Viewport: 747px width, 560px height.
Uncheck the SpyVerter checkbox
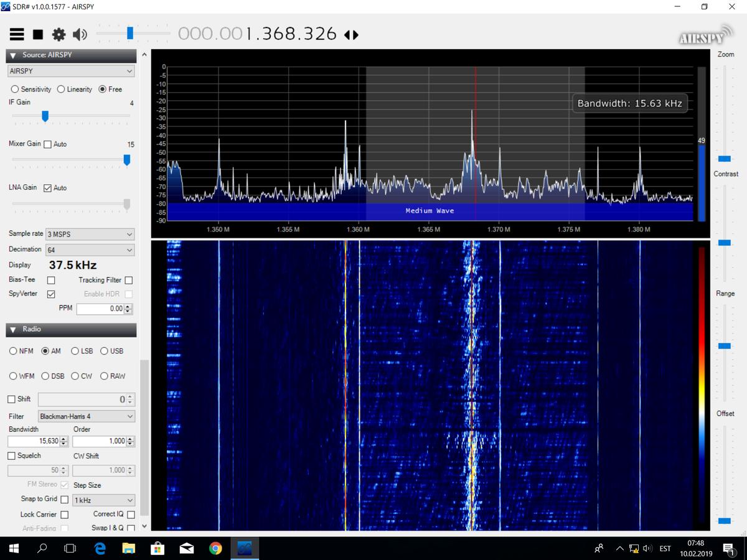(51, 294)
